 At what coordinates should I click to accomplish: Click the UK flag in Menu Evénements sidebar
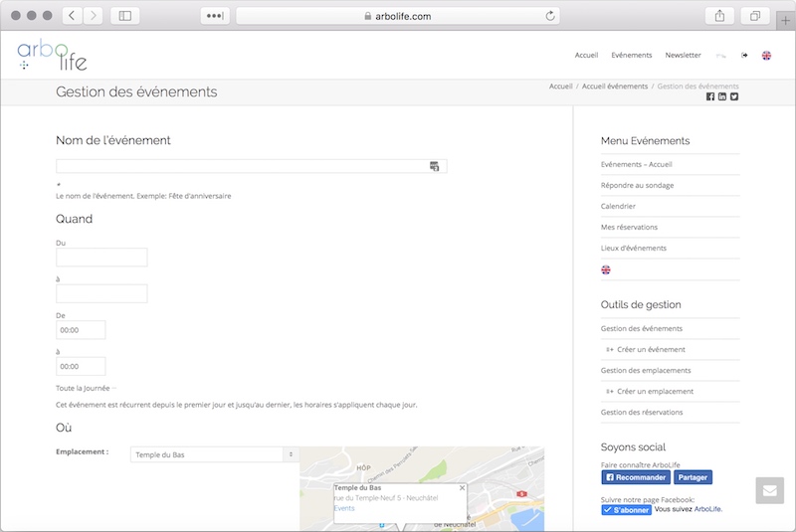pyautogui.click(x=606, y=269)
